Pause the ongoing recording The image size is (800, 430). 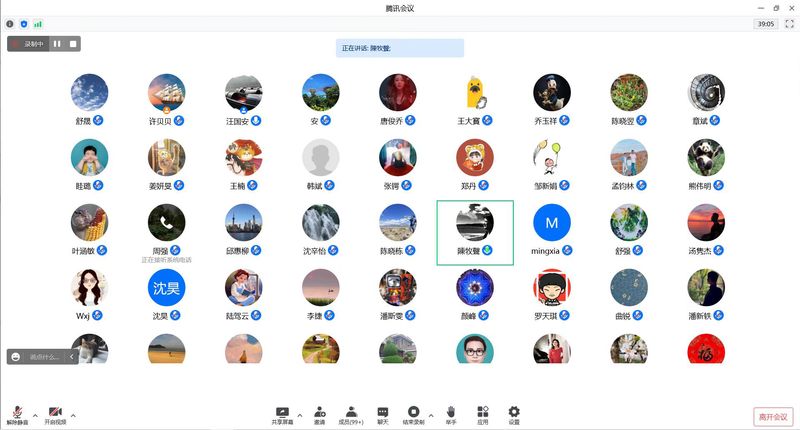57,44
